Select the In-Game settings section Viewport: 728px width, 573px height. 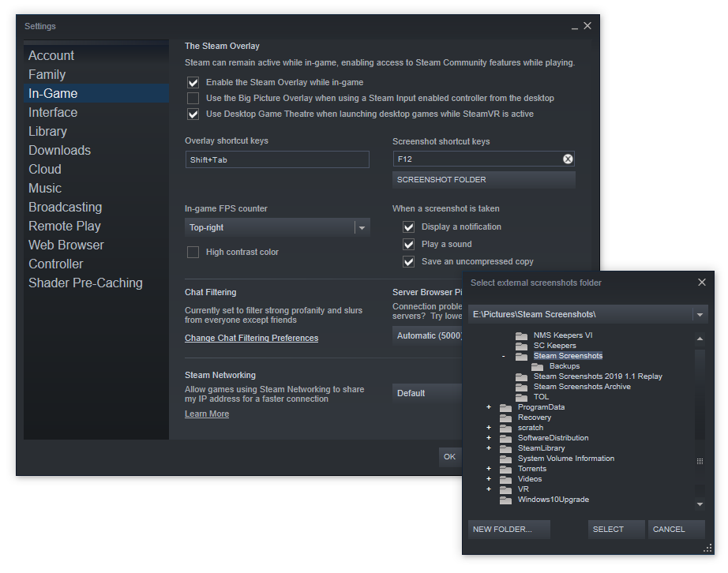pos(96,93)
